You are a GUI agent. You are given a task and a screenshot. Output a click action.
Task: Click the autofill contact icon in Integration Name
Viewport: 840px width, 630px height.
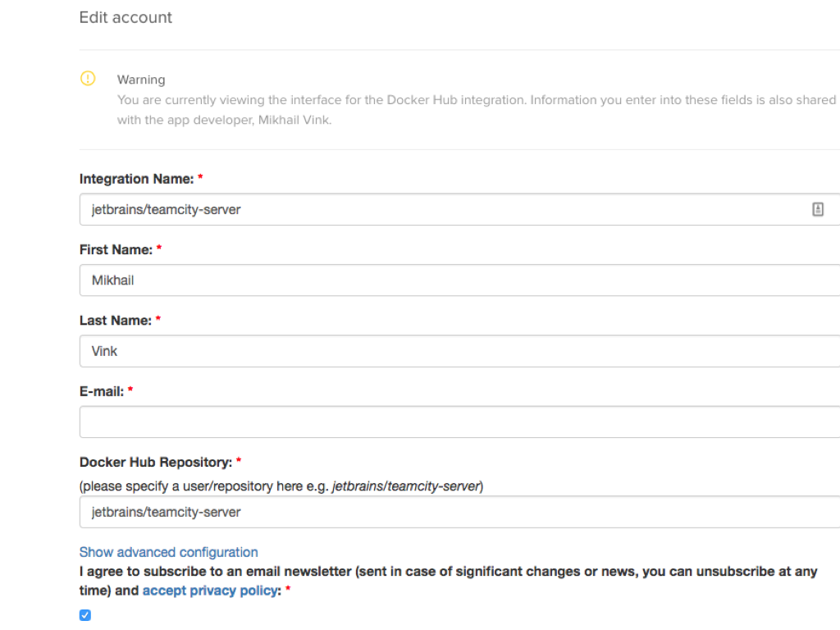tap(817, 209)
